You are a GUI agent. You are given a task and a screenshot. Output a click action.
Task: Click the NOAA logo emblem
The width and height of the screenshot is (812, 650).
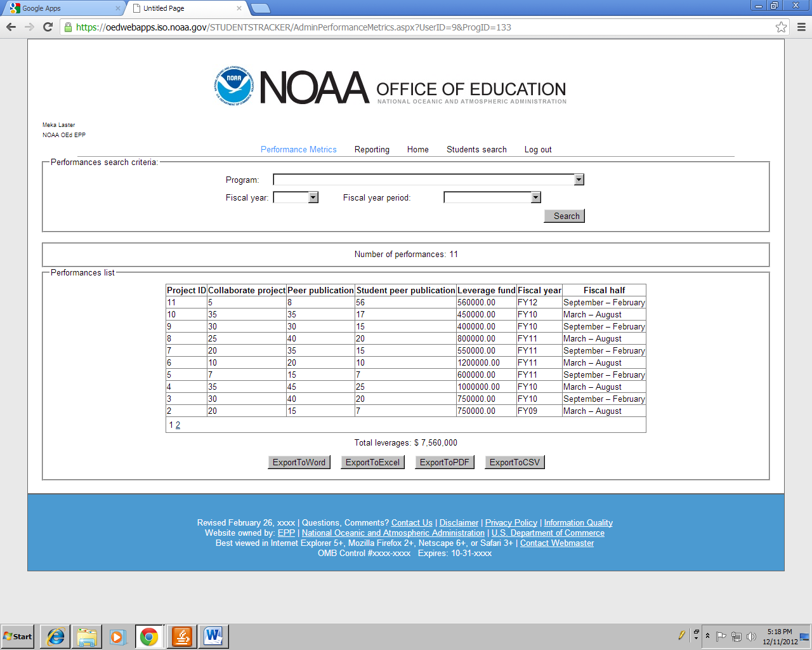pos(233,86)
